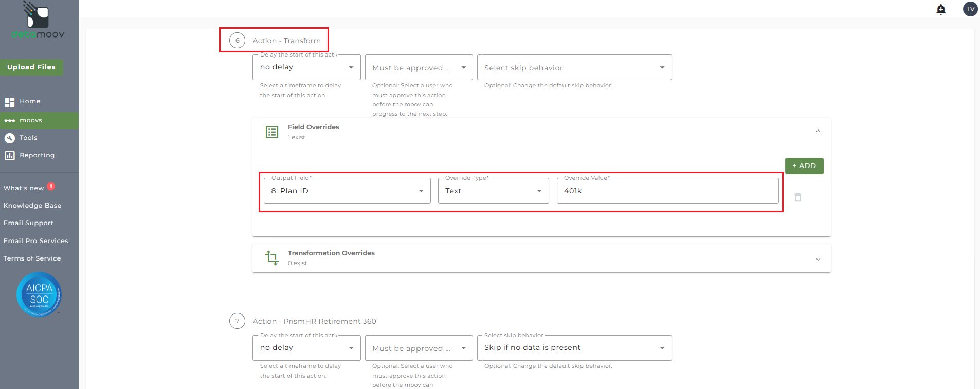Add a new field override
980x389 pixels.
click(x=804, y=166)
